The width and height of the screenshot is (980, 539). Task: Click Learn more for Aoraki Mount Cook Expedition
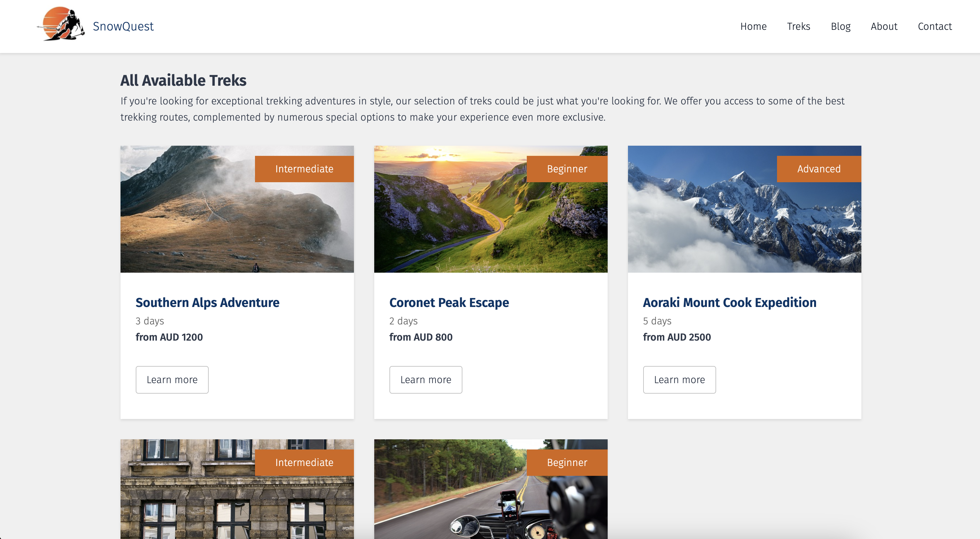point(679,379)
